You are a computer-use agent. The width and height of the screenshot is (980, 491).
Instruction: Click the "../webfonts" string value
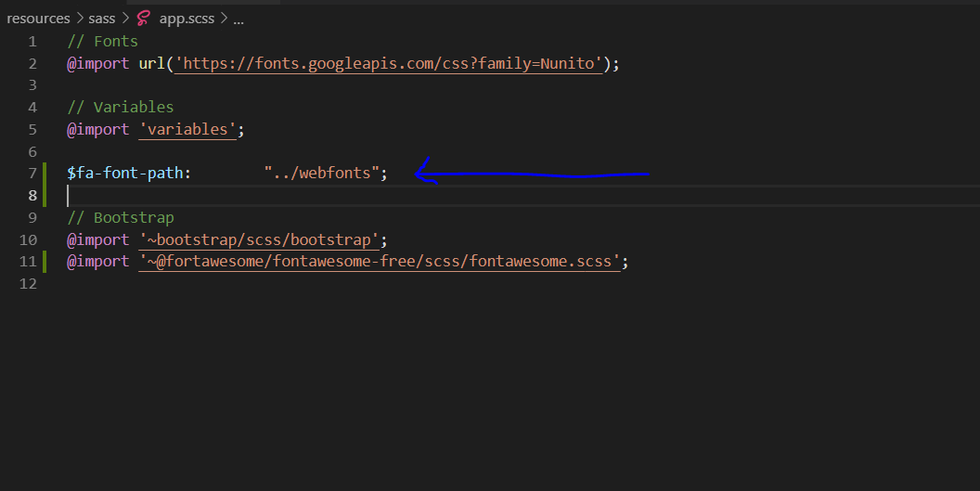coord(321,174)
